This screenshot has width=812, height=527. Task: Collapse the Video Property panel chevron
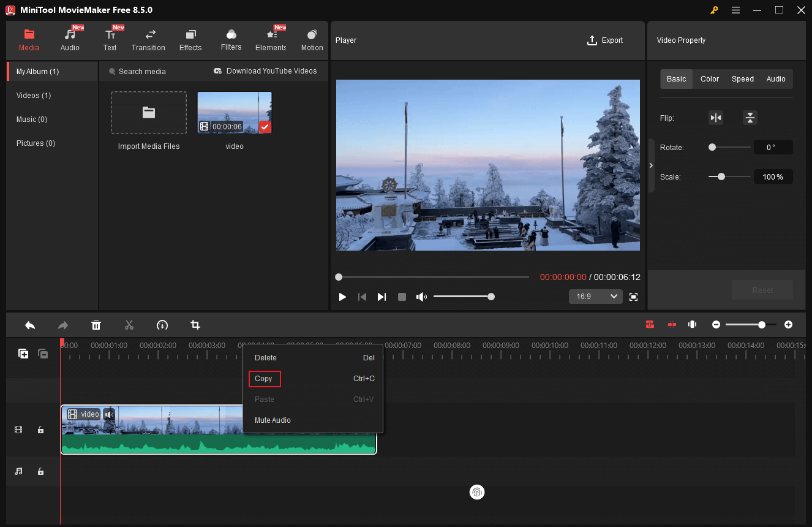[x=651, y=165]
